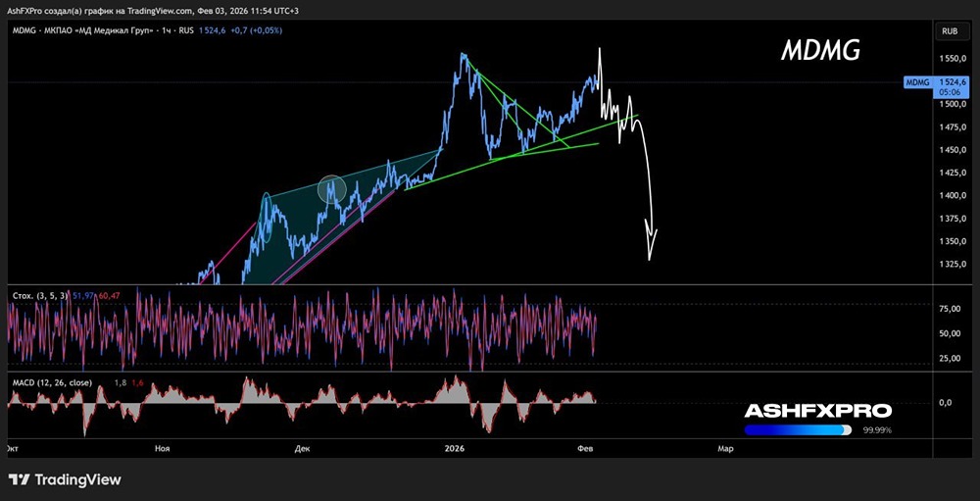The image size is (980, 501).
Task: Click the MDMG symbol legend title
Action: tap(103, 30)
